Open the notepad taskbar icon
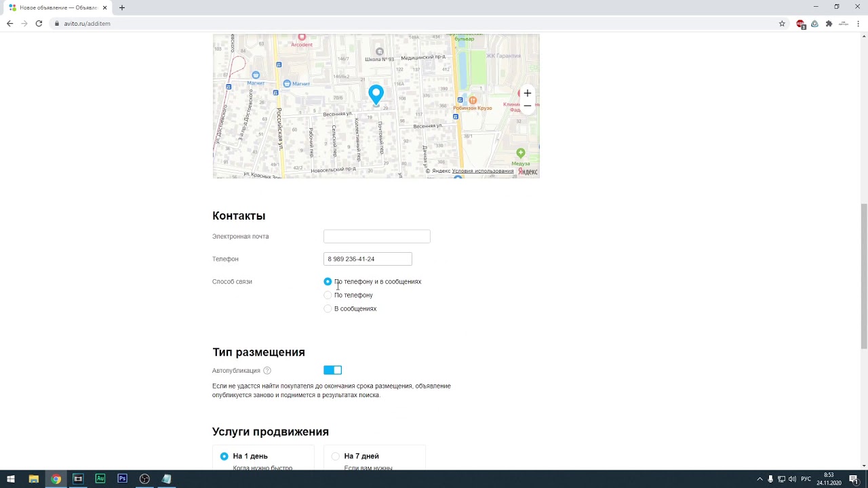The height and width of the screenshot is (488, 868). pyautogui.click(x=167, y=479)
